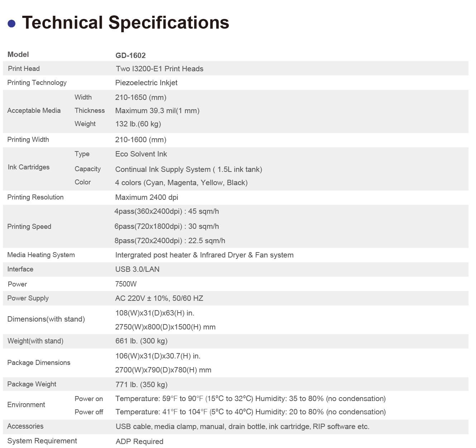This screenshot has width=476, height=448.
Task: Click the 7500W power value
Action: (x=126, y=284)
